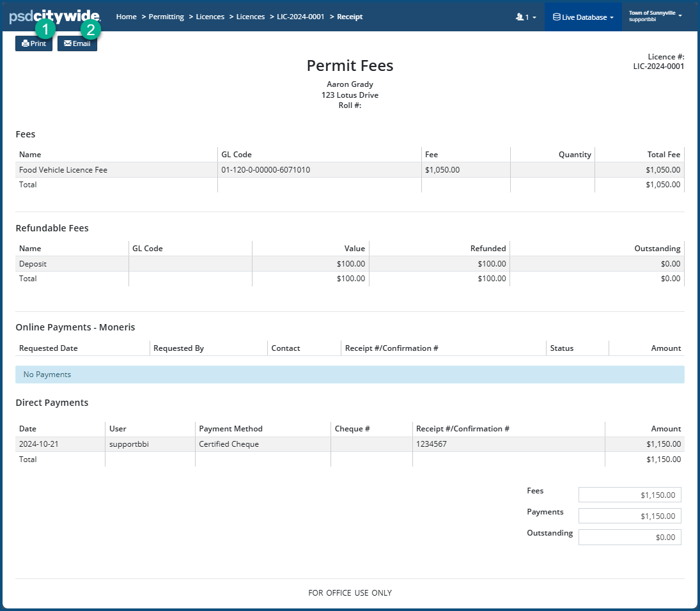
Task: Open the Town of Sunnyville account menu
Action: 655,16
